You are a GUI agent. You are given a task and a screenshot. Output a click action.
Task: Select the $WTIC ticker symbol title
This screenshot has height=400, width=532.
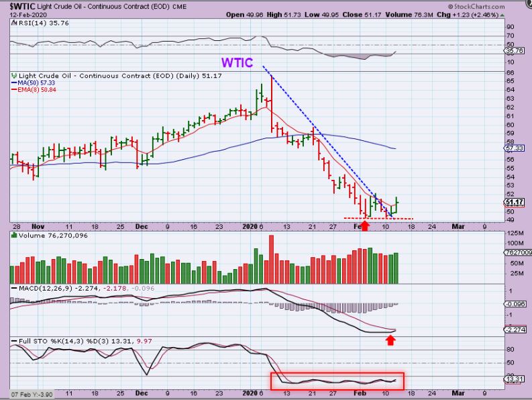(x=22, y=6)
